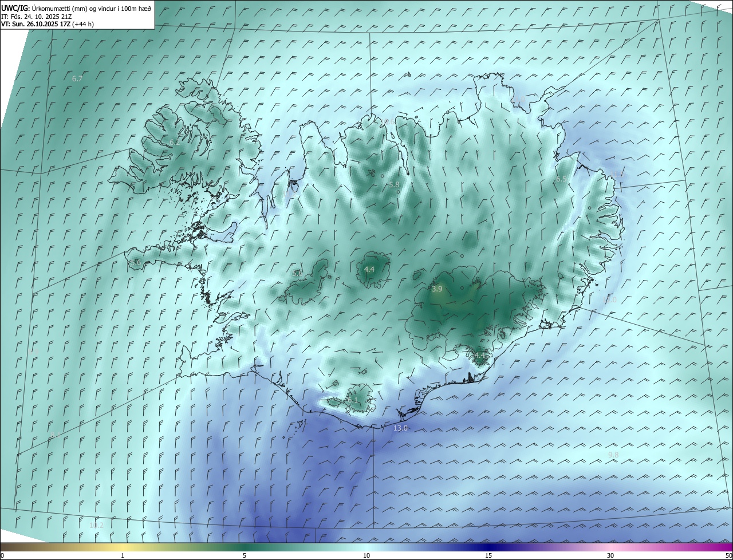Screen dimensions: 733x560
Task: Click the 5 tick on the color scale
Action: 245,555
